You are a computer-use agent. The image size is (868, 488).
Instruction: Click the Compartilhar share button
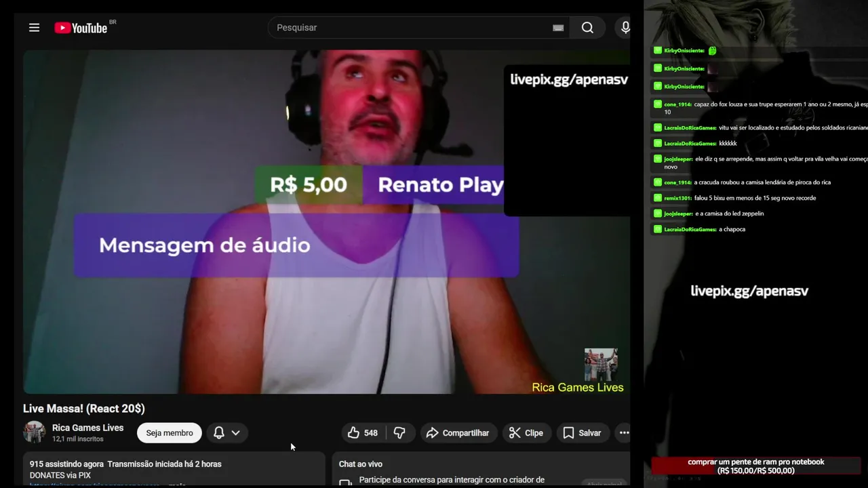(458, 432)
